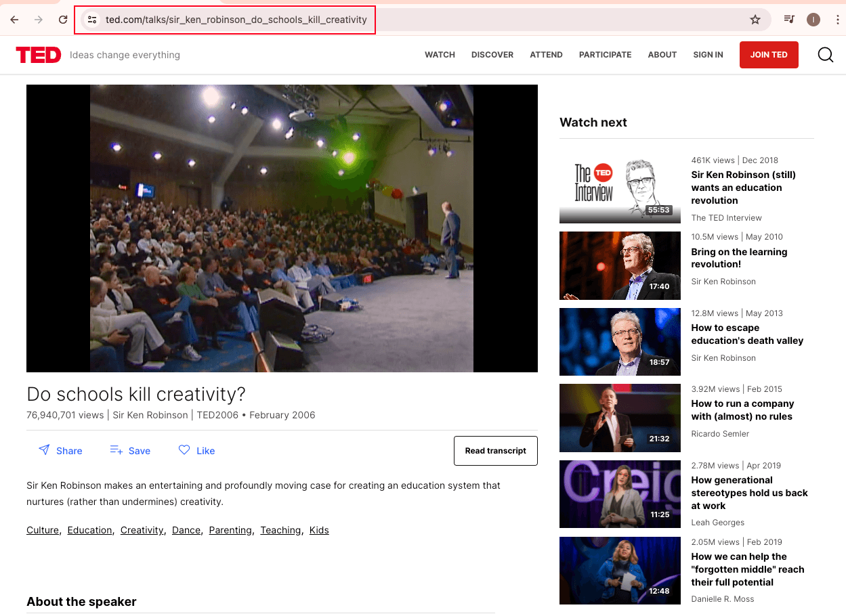The height and width of the screenshot is (616, 846).
Task: Click the Like label text
Action: (x=205, y=451)
